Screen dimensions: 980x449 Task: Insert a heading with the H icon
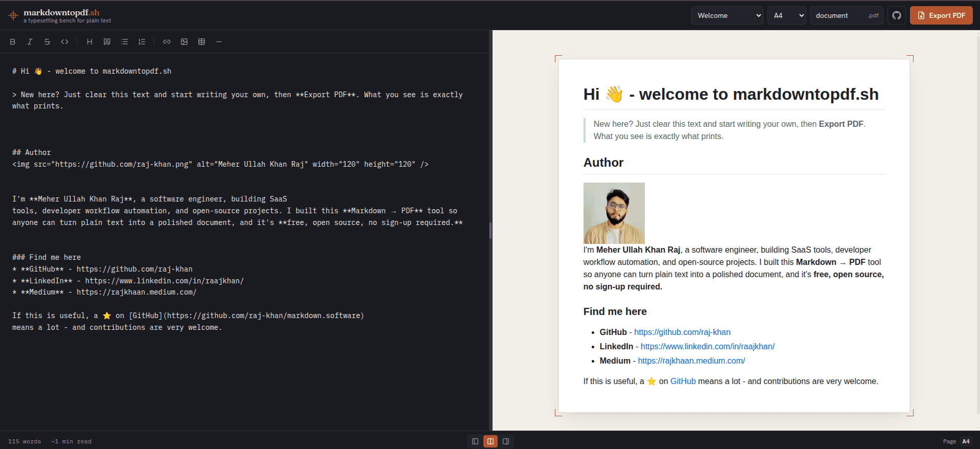pos(89,42)
